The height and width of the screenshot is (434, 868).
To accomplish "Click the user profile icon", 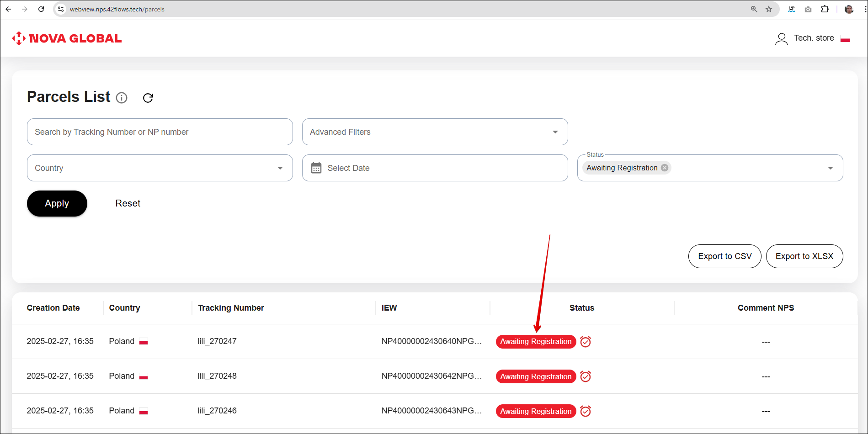I will [x=781, y=38].
